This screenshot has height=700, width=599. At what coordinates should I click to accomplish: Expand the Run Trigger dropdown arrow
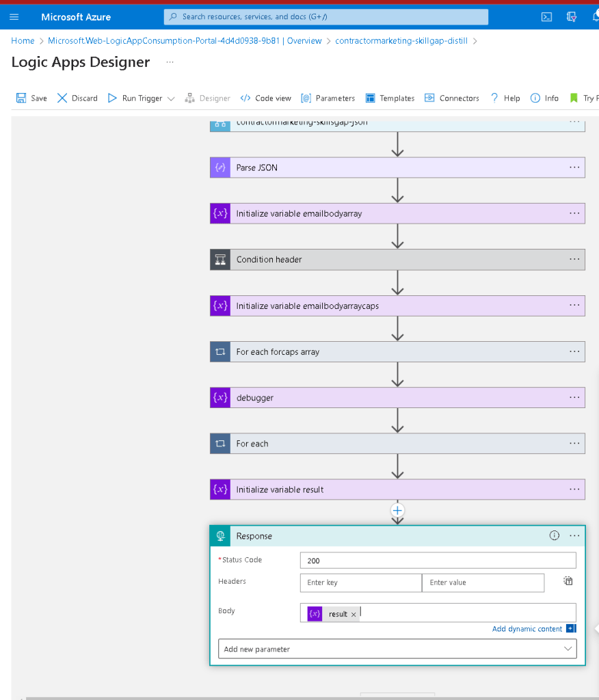click(171, 98)
